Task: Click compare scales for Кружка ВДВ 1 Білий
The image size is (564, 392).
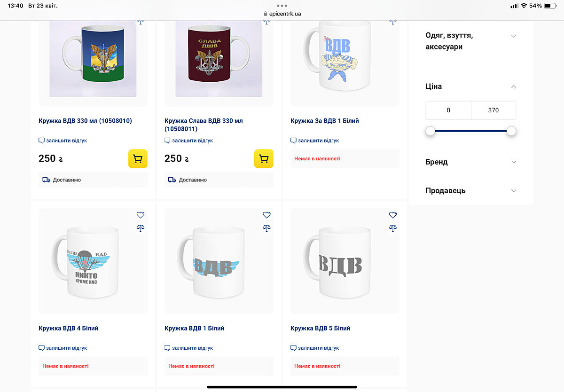Action: pyautogui.click(x=266, y=228)
